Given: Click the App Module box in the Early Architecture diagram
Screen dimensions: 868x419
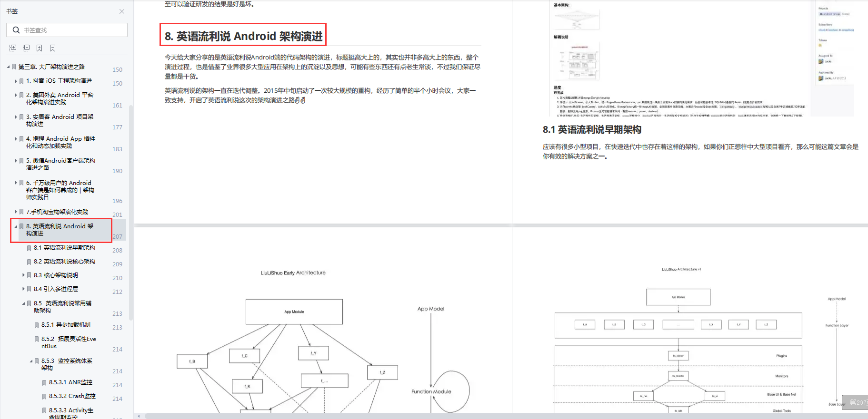Looking at the screenshot, I should 294,312.
